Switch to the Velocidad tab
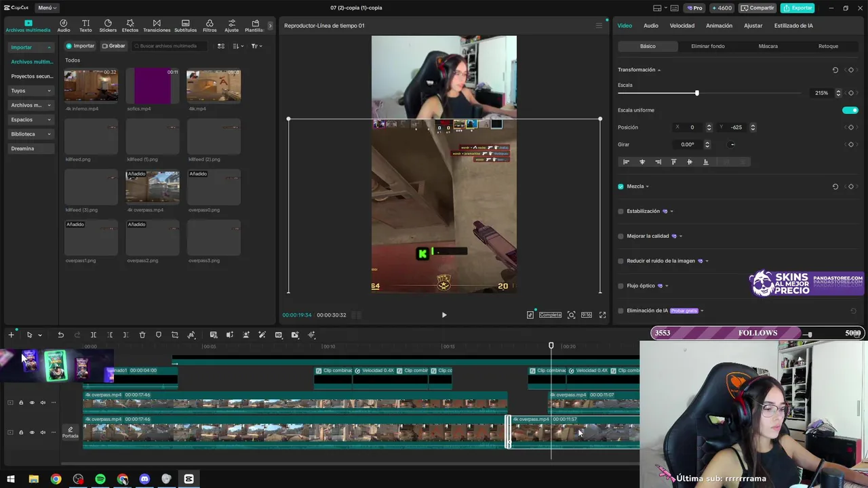 point(682,26)
